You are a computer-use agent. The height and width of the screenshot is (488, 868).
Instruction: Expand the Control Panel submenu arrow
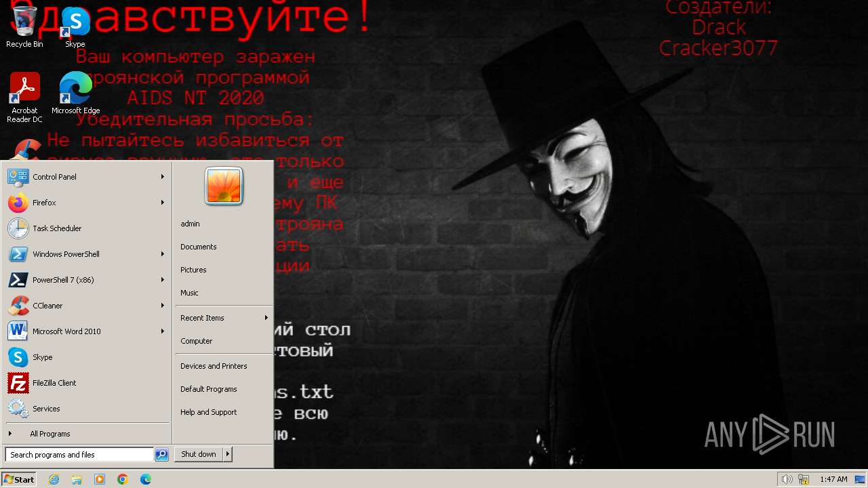click(x=163, y=177)
